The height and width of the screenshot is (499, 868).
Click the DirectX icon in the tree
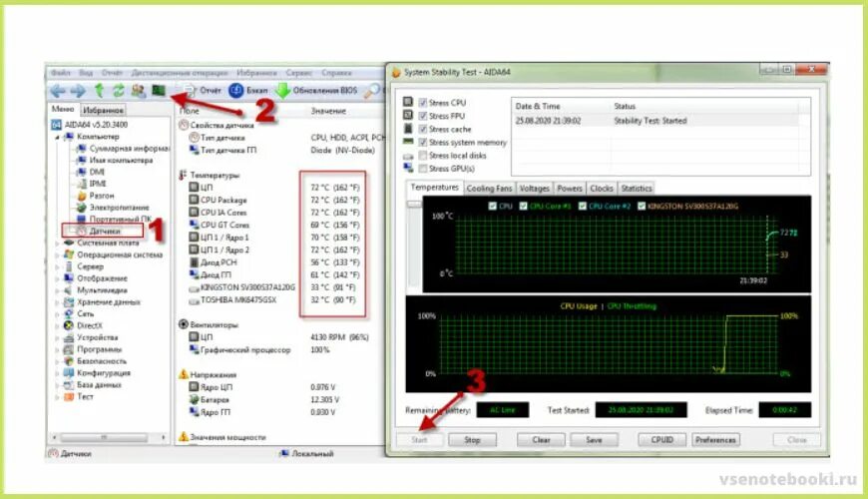point(69,325)
